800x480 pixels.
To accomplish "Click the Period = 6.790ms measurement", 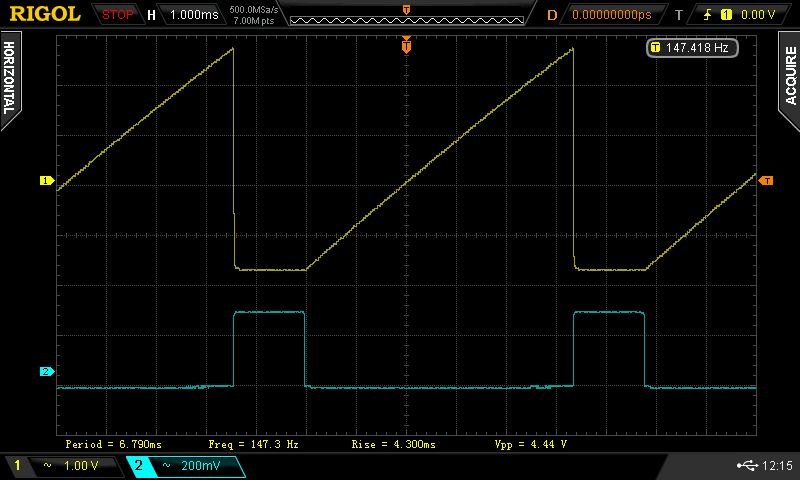I will tap(113, 444).
